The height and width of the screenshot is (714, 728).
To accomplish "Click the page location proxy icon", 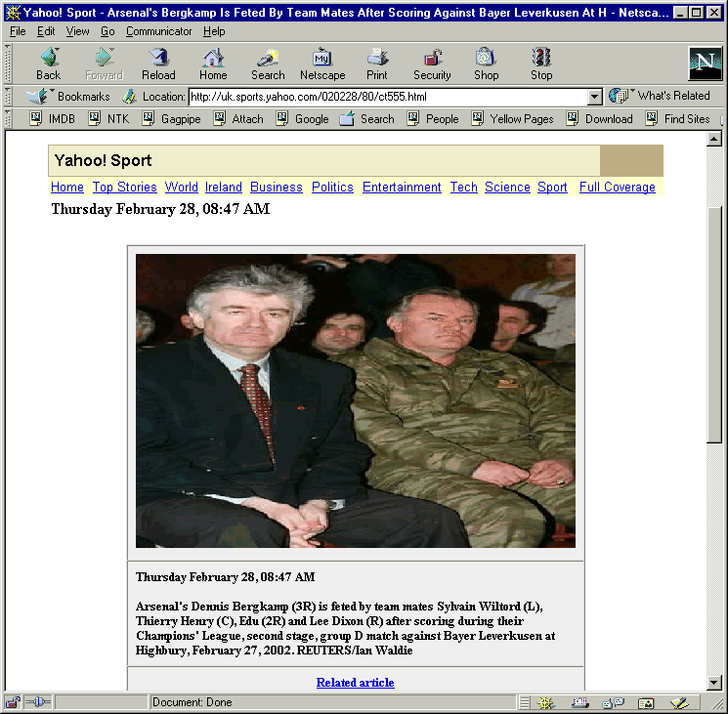I will tap(130, 97).
